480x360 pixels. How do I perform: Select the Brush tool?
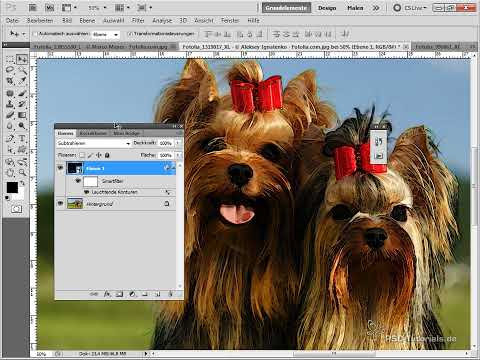tap(22, 93)
